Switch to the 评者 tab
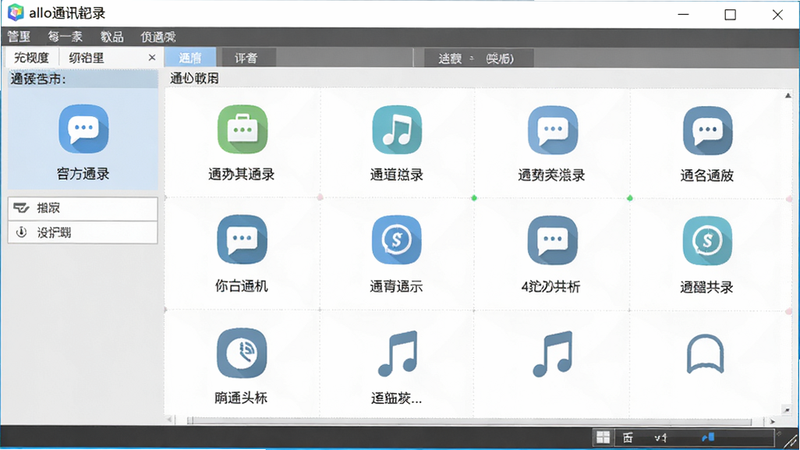Image resolution: width=800 pixels, height=450 pixels. point(246,58)
